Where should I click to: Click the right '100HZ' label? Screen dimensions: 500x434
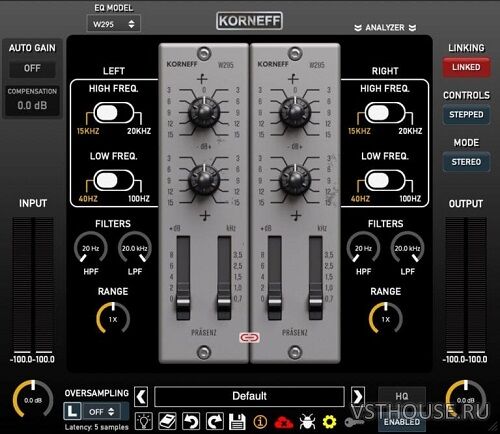[x=410, y=199]
